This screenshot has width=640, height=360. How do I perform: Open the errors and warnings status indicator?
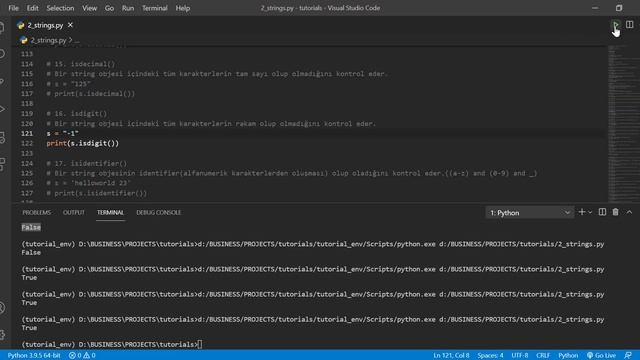[82, 355]
